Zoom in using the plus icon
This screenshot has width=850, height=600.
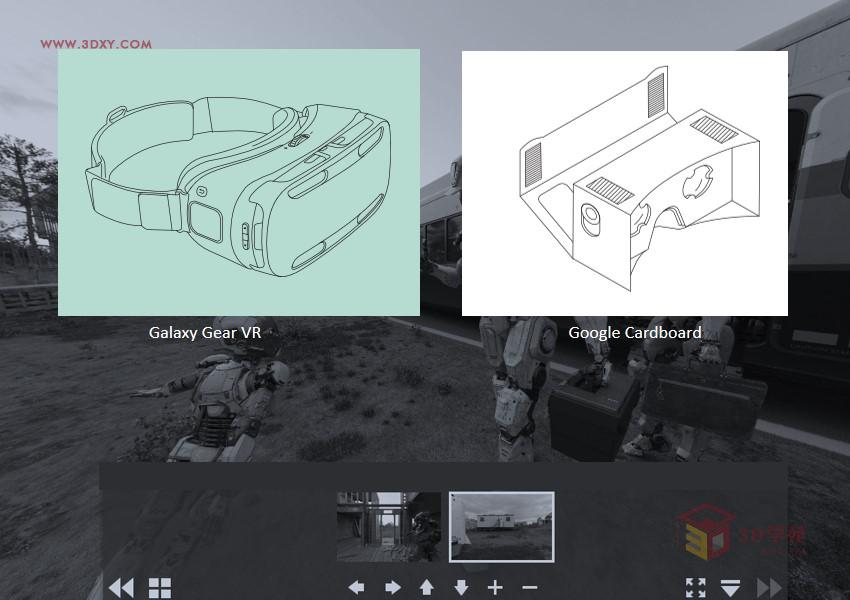tap(494, 588)
